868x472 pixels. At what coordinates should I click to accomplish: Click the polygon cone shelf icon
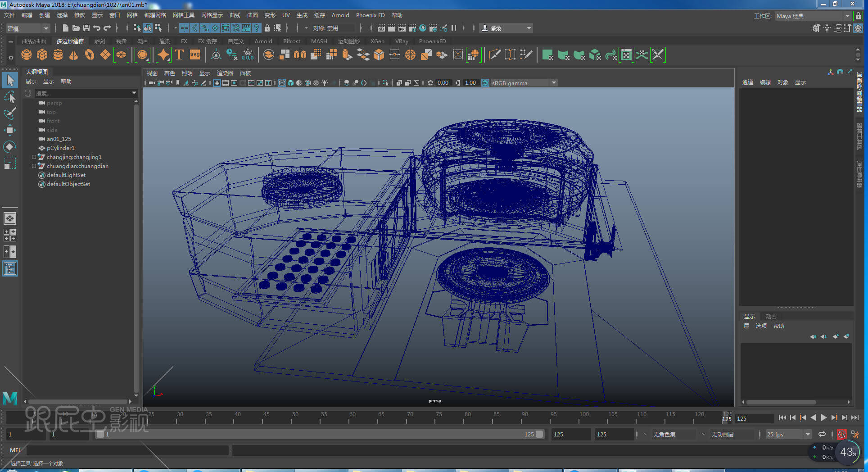73,55
